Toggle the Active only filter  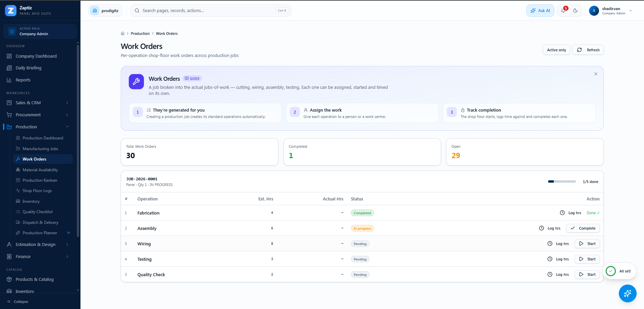click(556, 50)
